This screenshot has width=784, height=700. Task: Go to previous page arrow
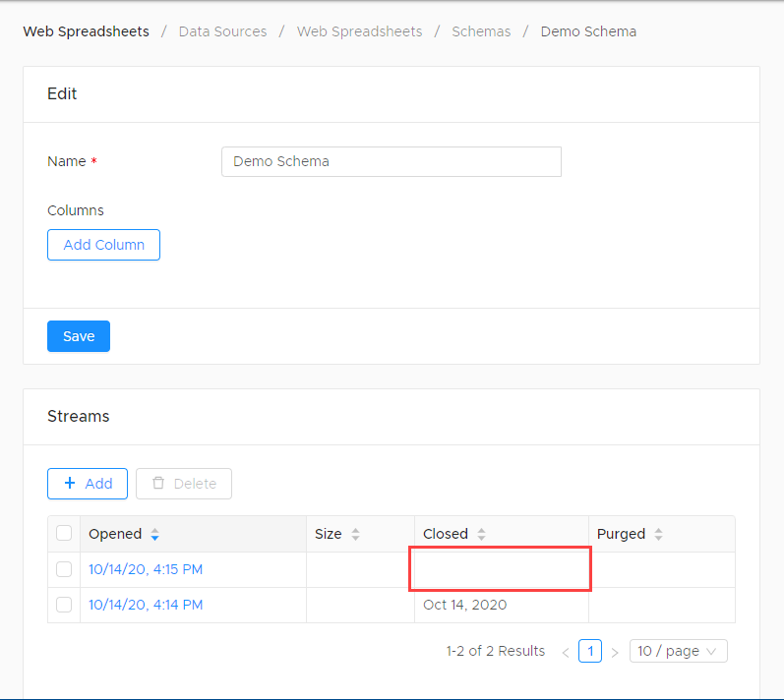[x=566, y=652]
